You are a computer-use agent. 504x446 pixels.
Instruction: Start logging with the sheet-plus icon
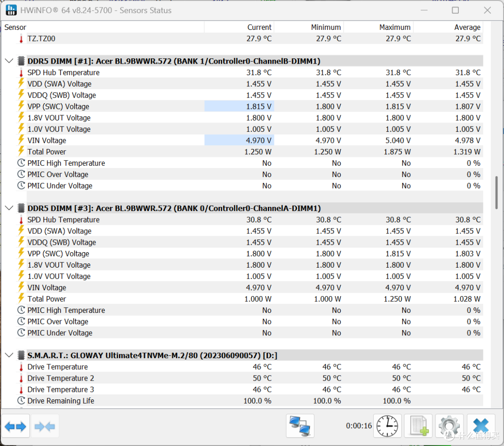point(419,426)
